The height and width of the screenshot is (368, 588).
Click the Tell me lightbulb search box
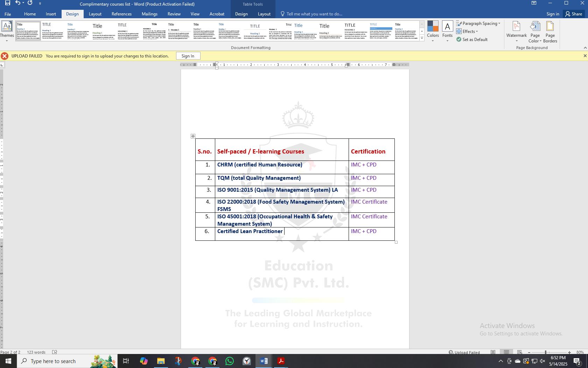click(311, 14)
